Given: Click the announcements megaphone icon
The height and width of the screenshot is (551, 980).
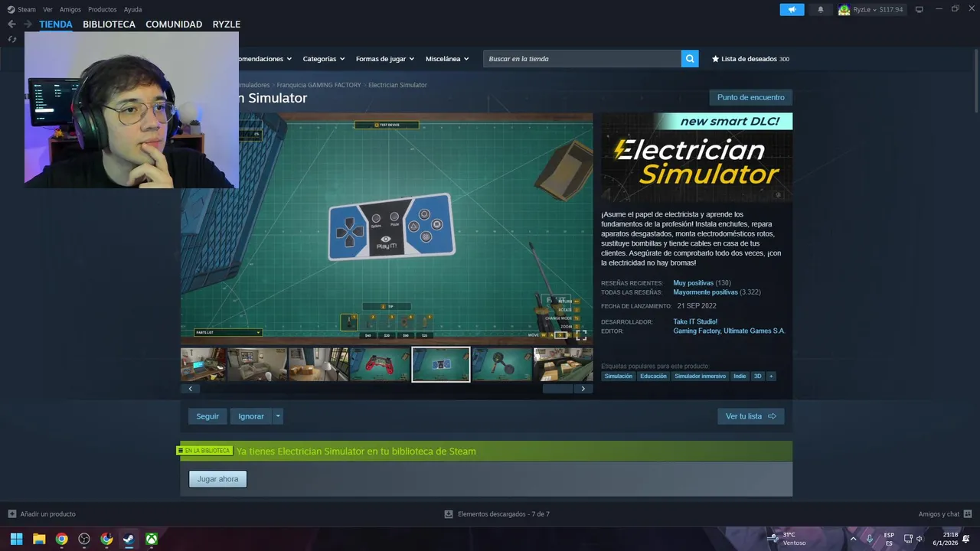Looking at the screenshot, I should tap(792, 9).
